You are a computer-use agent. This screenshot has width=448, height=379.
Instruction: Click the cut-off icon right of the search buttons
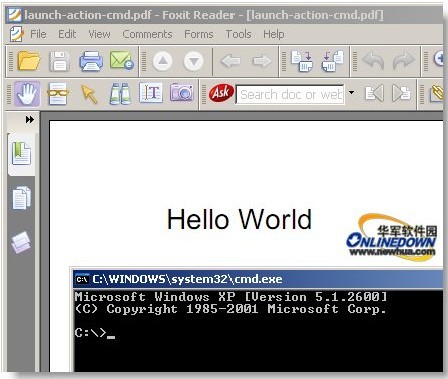(x=437, y=94)
